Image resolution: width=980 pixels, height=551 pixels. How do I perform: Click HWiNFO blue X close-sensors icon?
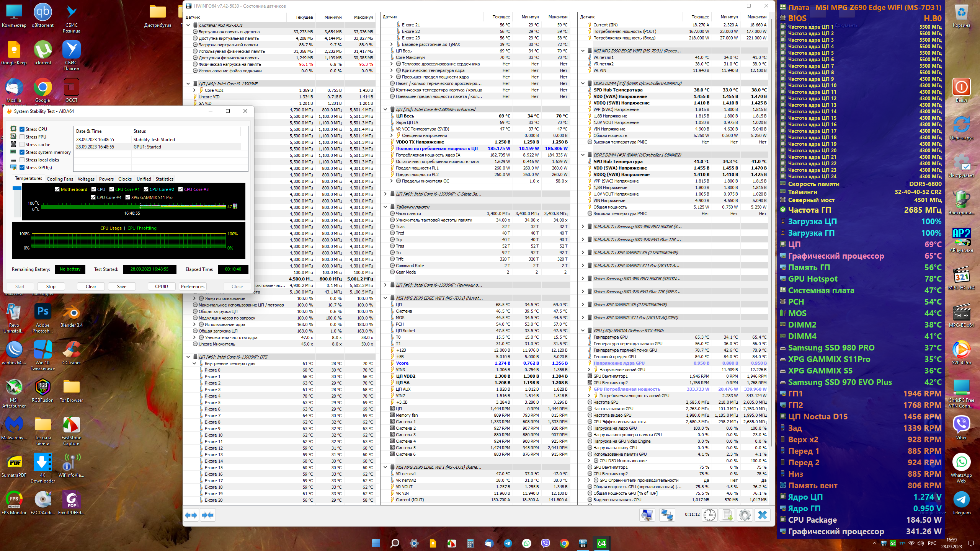762,515
